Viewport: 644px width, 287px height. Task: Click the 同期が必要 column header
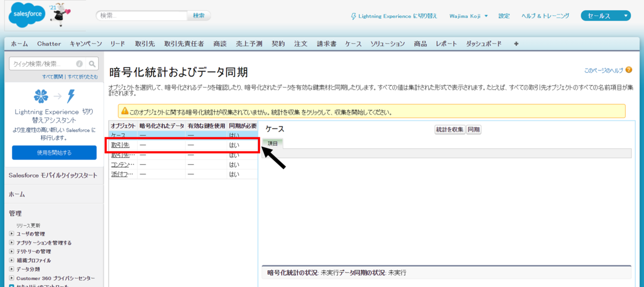pyautogui.click(x=242, y=126)
